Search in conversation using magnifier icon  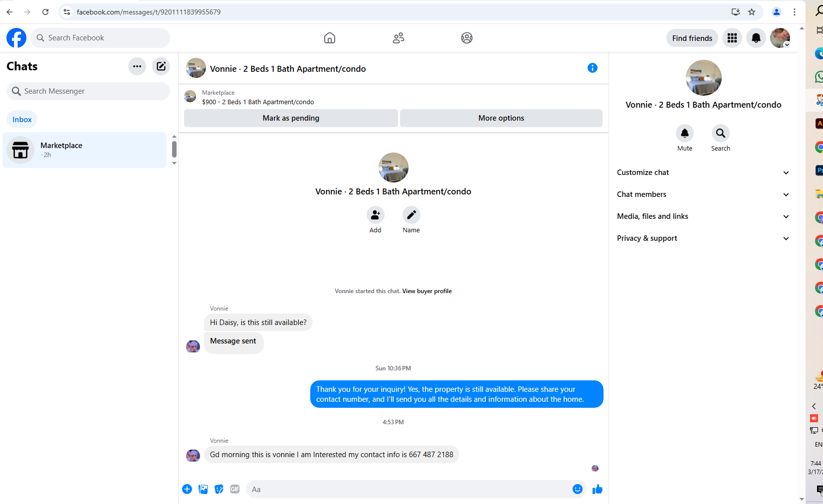coord(721,133)
